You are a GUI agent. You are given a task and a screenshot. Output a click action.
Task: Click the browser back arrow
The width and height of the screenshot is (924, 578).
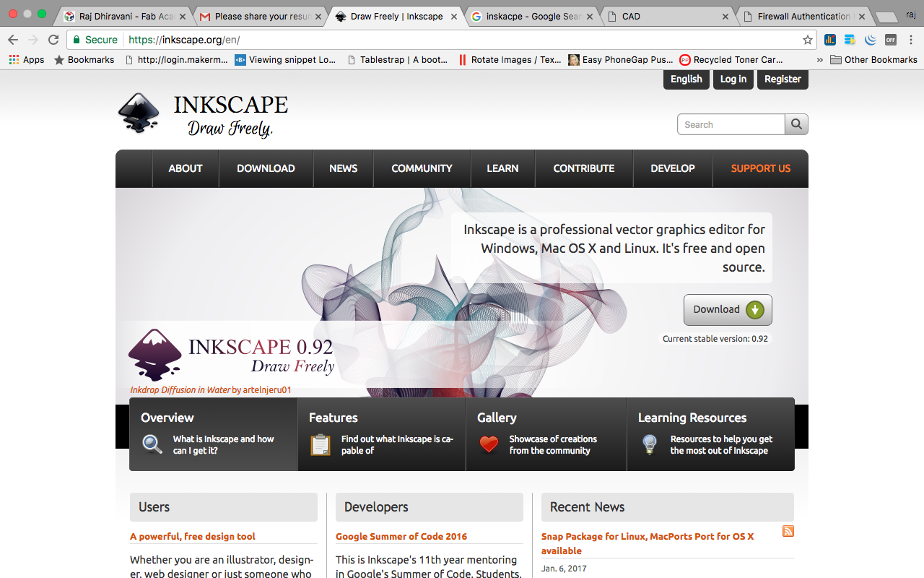click(x=13, y=40)
